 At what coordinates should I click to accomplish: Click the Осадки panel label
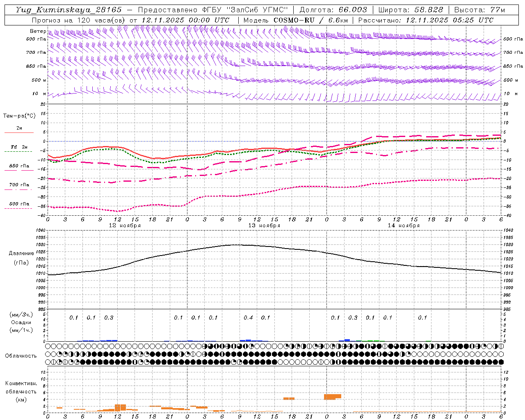pyautogui.click(x=21, y=322)
